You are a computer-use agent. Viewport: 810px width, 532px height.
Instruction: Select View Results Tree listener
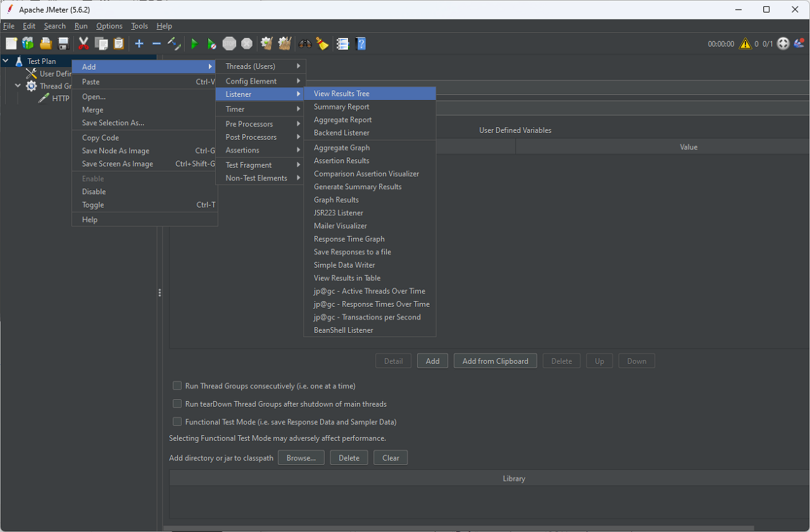pos(370,94)
